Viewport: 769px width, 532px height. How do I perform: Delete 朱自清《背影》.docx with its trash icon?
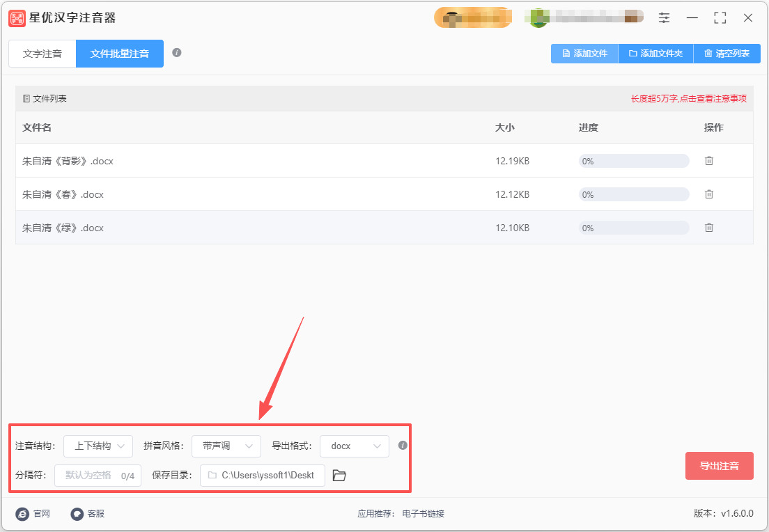[708, 161]
